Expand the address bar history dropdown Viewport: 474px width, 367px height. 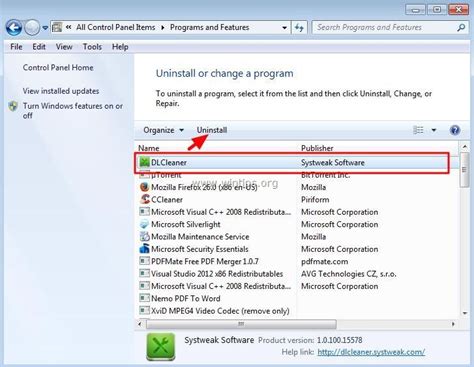[284, 28]
